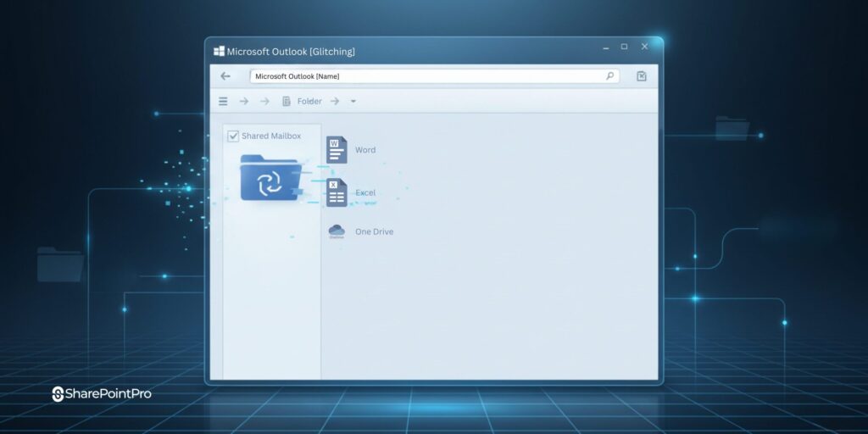Uncheck the Shared Mailbox checkbox
The height and width of the screenshot is (434, 868).
tap(233, 136)
